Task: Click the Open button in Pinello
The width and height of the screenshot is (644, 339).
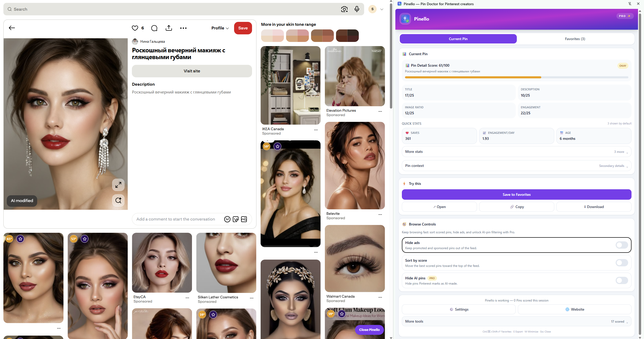Action: [x=439, y=207]
